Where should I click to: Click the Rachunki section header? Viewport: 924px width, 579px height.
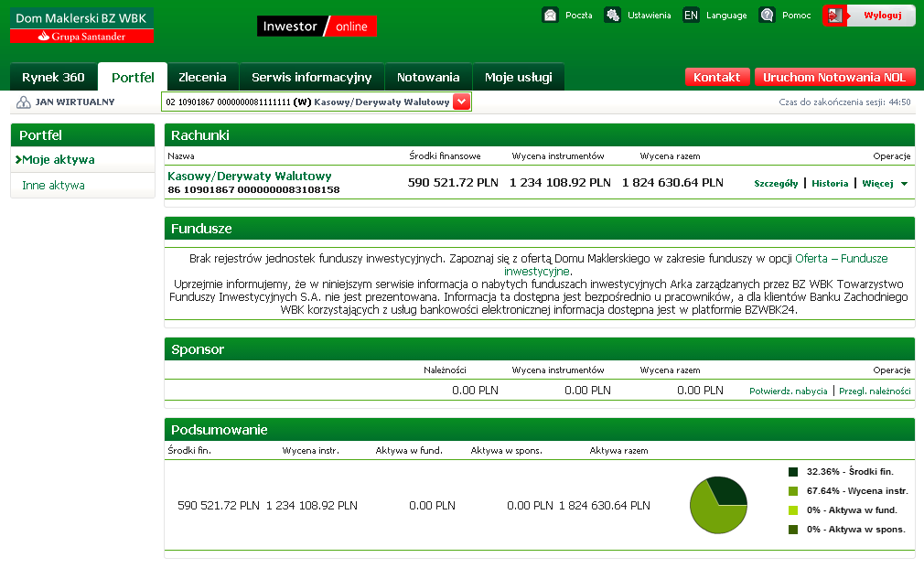[x=539, y=134]
